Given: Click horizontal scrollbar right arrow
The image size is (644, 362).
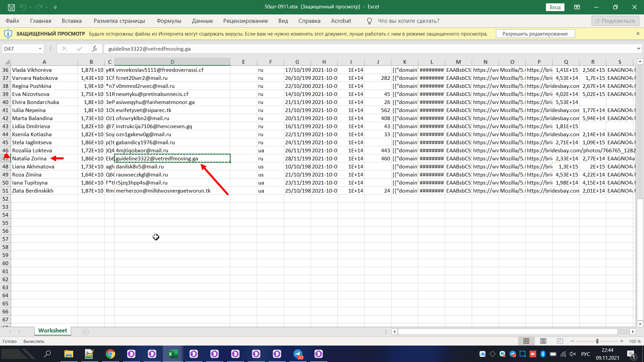Looking at the screenshot, I should (x=633, y=331).
